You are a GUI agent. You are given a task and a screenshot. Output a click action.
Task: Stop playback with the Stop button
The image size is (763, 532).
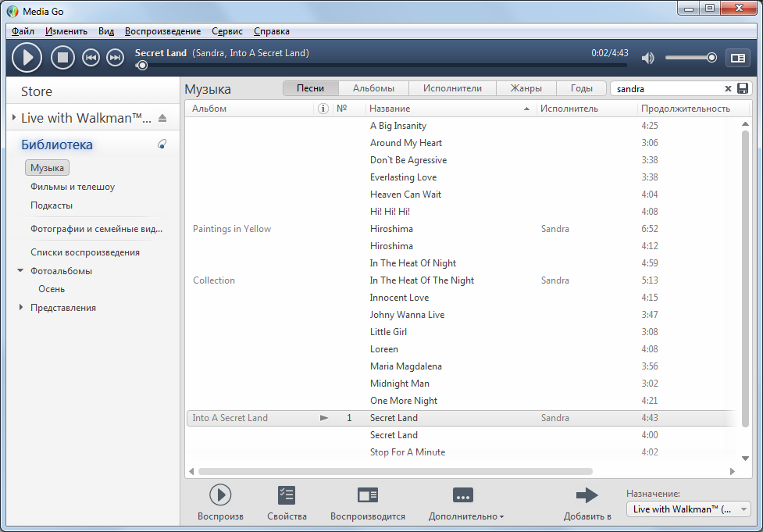(x=62, y=58)
